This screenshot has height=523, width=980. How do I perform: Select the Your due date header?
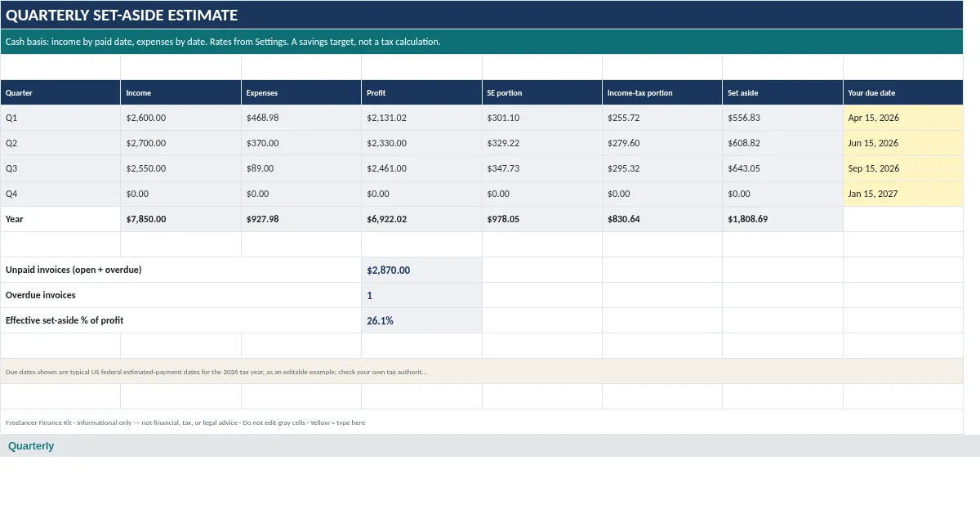(x=903, y=92)
